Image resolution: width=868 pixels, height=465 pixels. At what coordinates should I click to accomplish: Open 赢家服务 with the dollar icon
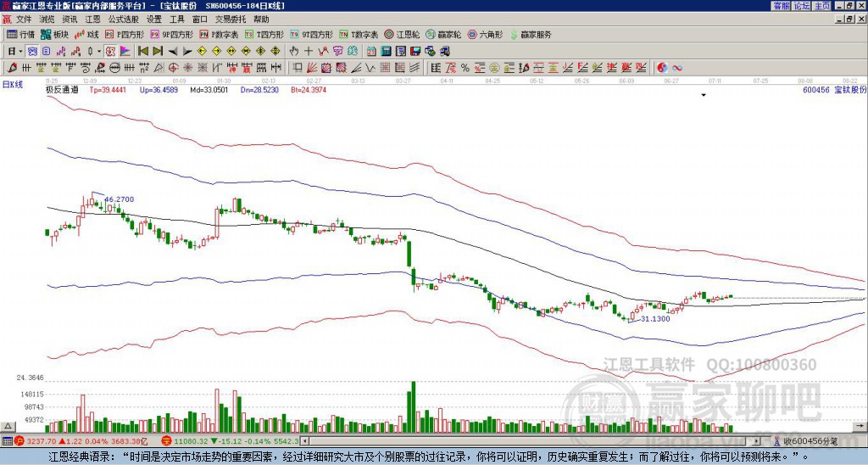pos(531,34)
